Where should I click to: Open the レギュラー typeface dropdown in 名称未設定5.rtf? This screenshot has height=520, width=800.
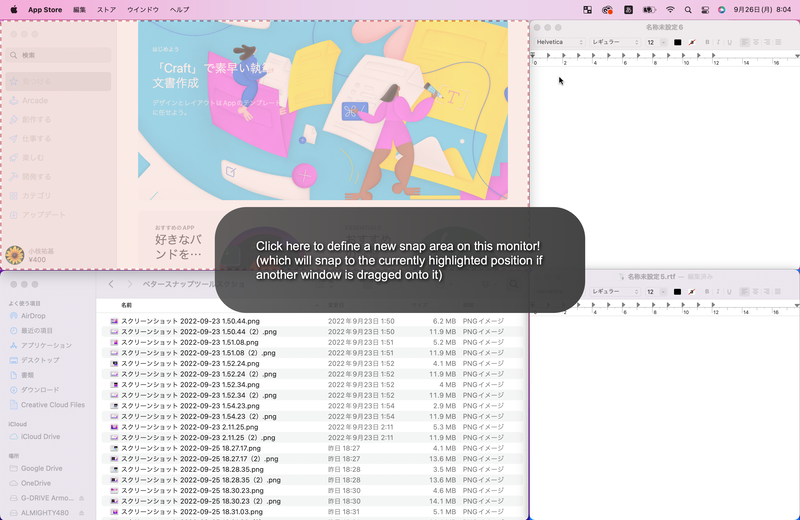tap(615, 292)
